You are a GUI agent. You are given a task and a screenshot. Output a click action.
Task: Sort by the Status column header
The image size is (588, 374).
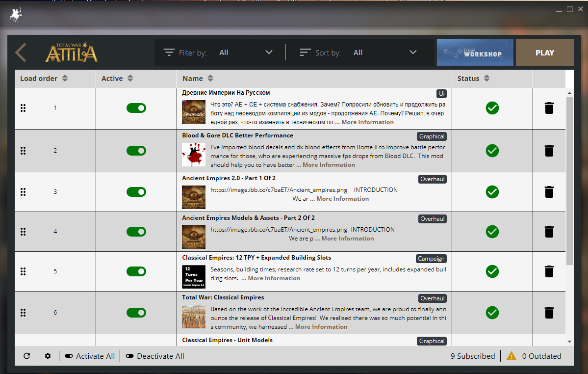click(473, 79)
